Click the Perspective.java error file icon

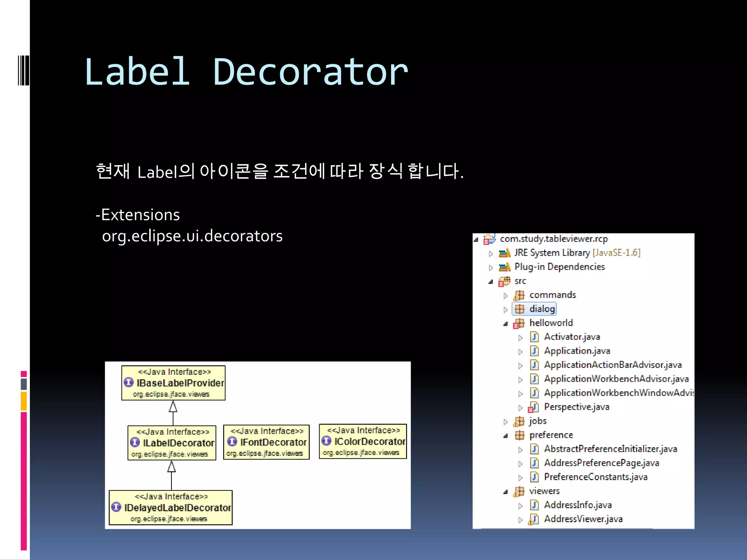(x=534, y=407)
